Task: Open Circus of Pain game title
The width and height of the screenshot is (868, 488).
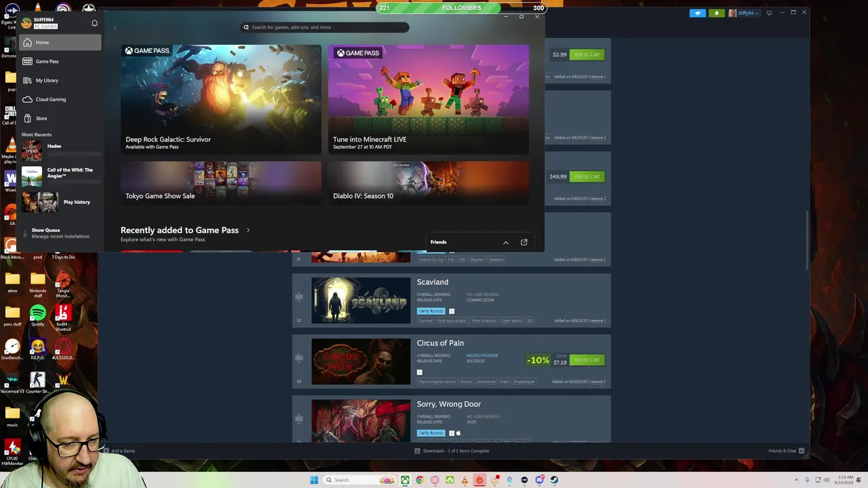Action: tap(440, 343)
